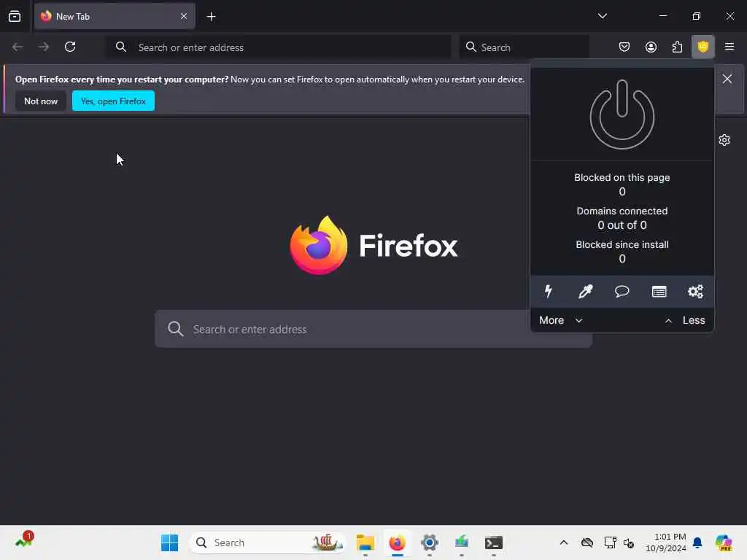Save to Pocket icon in the toolbar

pos(624,47)
